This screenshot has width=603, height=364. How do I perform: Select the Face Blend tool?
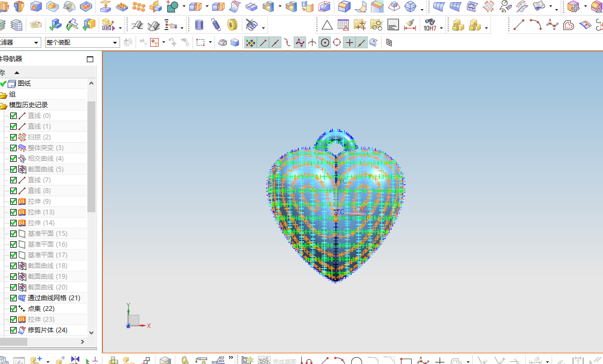click(x=361, y=6)
